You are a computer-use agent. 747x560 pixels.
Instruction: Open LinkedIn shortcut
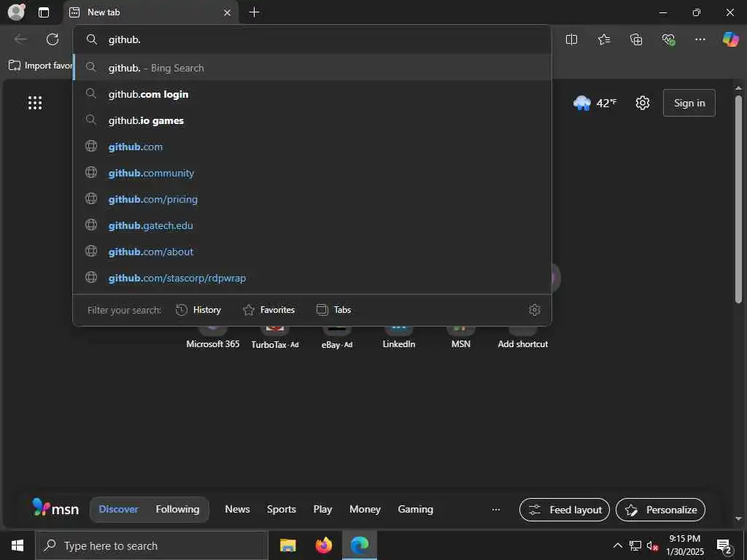(399, 337)
